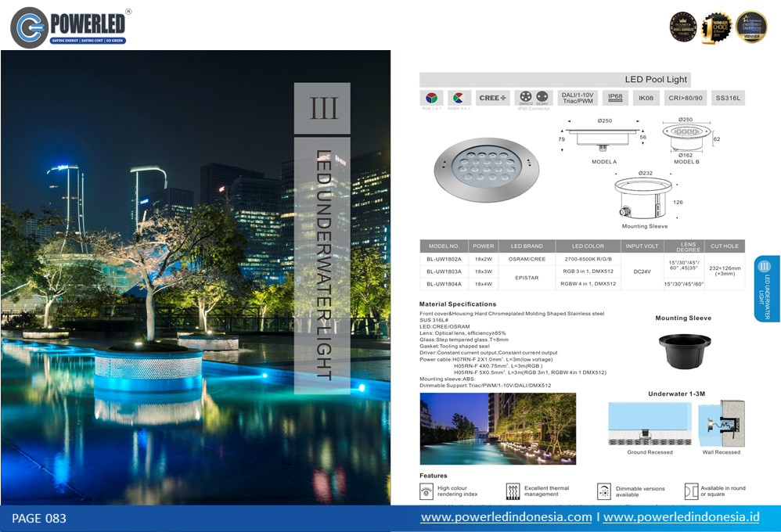Screen dimensions: 781x532
Task: Click the DALI/1-10V Triac/PWM badge
Action: pos(578,98)
